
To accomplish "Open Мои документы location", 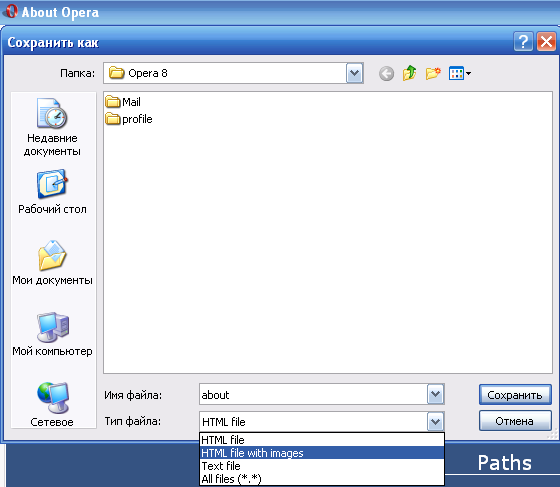I will (52, 263).
